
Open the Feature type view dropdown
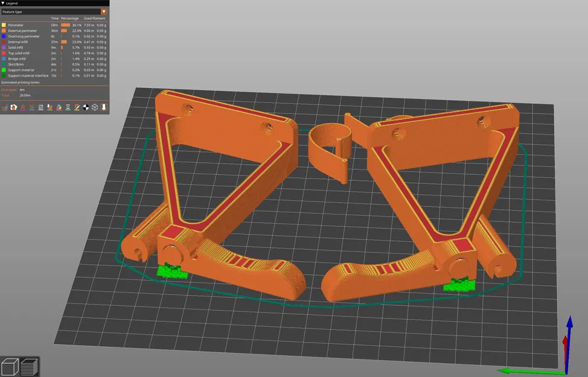104,11
